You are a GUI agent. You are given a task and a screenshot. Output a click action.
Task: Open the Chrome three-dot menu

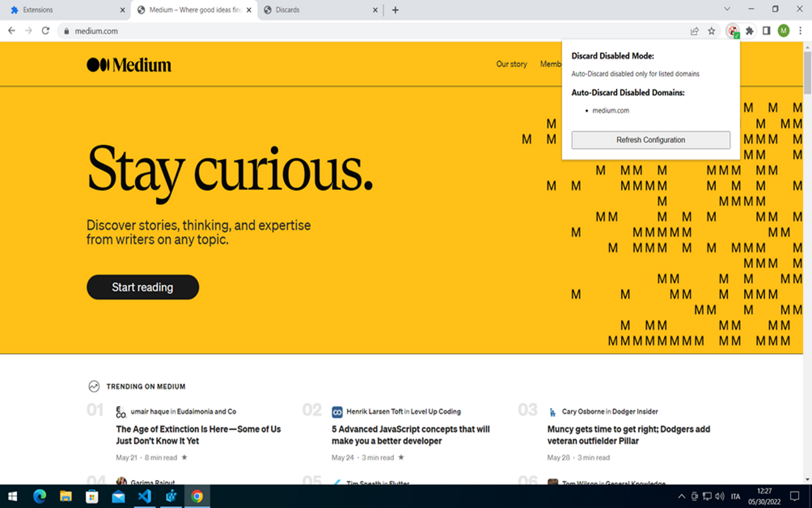(x=801, y=30)
